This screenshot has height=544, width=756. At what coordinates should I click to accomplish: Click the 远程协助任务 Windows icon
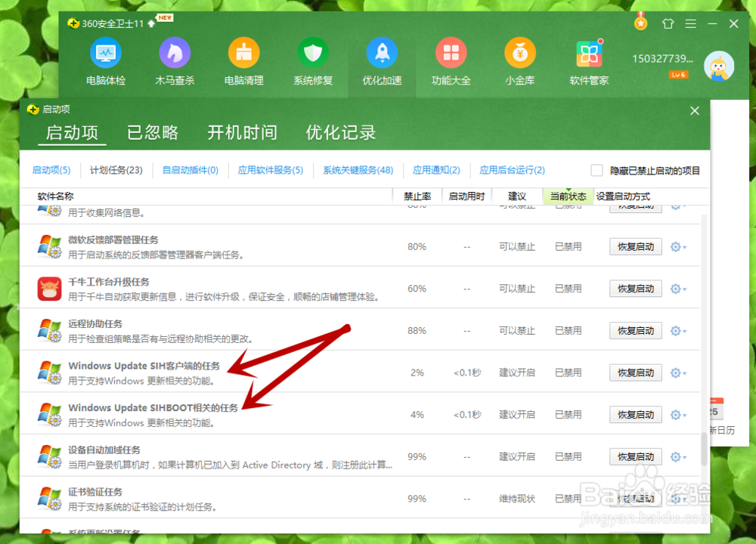coord(50,330)
